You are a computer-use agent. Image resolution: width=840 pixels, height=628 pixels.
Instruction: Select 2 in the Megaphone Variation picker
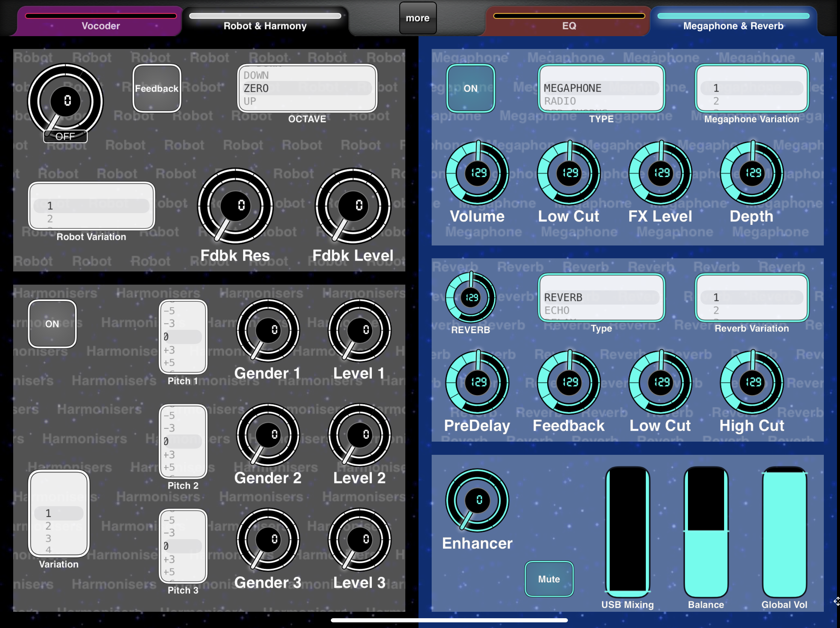tap(716, 101)
